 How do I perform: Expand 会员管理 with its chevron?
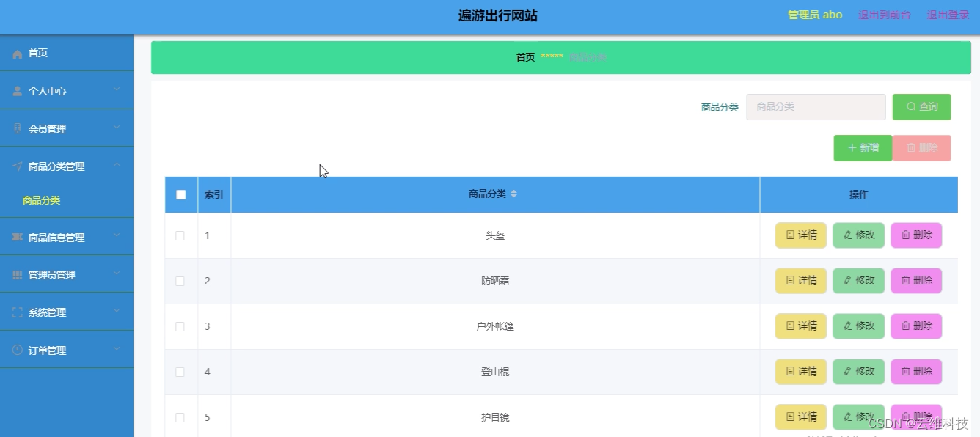click(117, 128)
